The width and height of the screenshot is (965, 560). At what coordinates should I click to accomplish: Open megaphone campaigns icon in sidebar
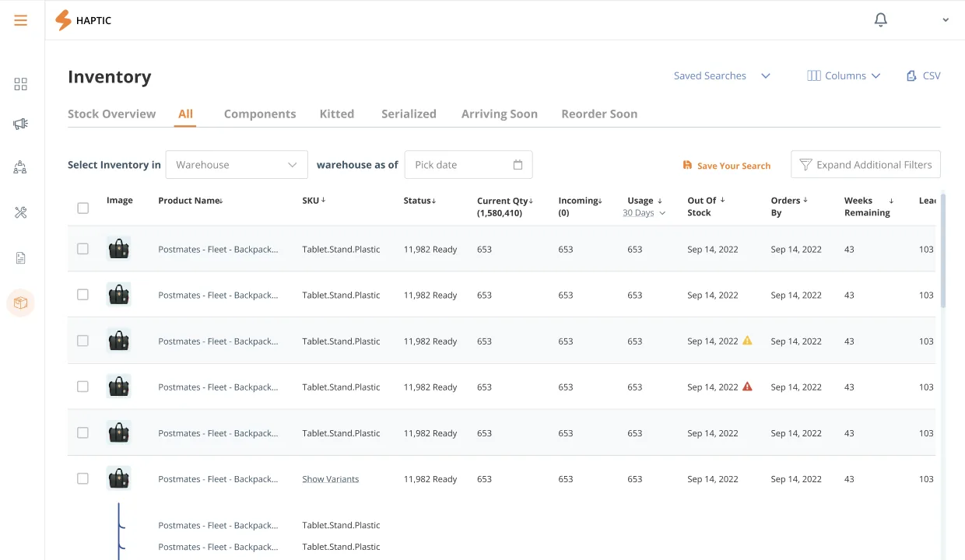pos(20,124)
